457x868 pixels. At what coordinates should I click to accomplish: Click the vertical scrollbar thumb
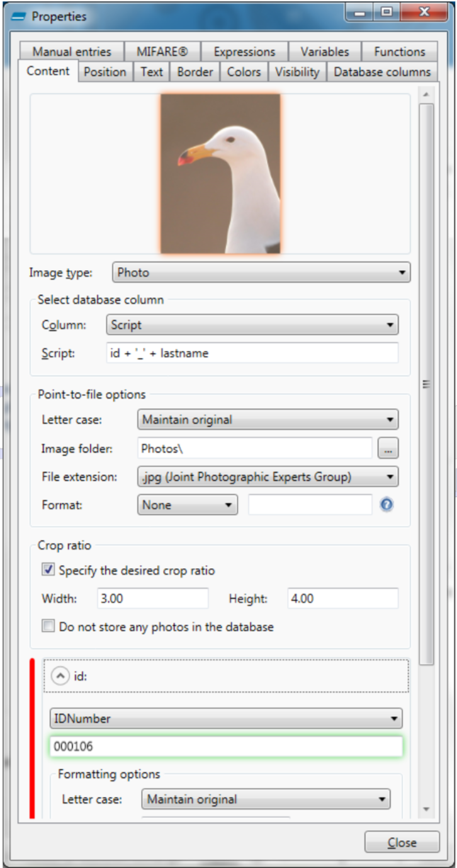click(x=426, y=383)
